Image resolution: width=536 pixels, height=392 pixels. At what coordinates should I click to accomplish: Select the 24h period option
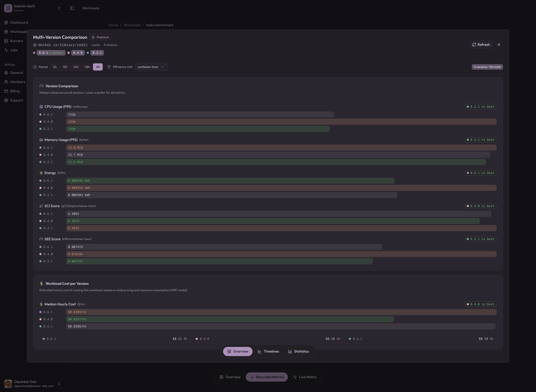(76, 67)
